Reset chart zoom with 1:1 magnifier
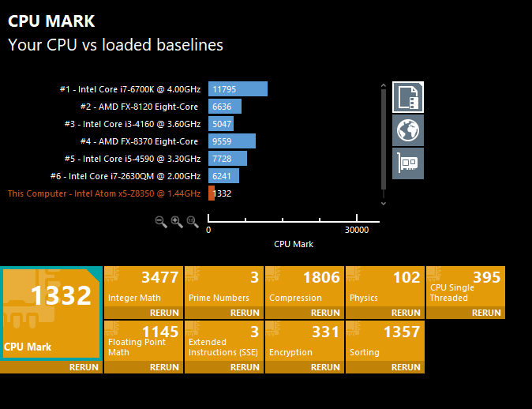Viewport: 532px width, 409px height. 193,222
